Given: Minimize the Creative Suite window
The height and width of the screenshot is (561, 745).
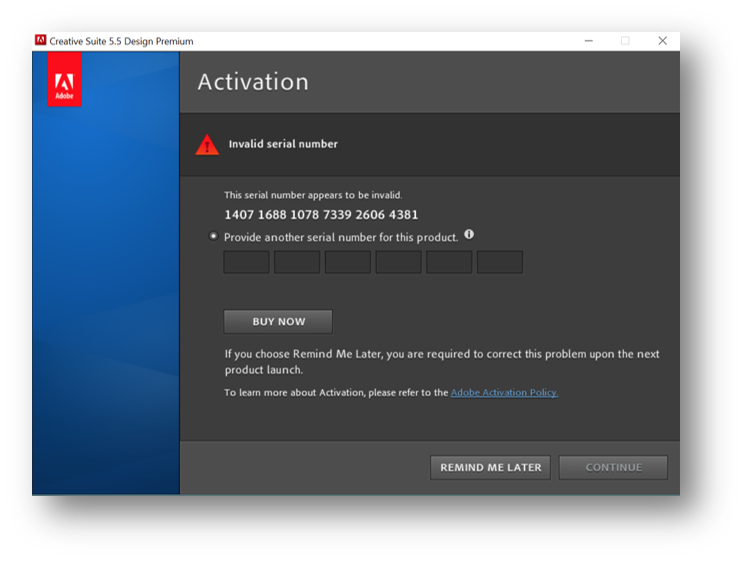Looking at the screenshot, I should tap(589, 41).
